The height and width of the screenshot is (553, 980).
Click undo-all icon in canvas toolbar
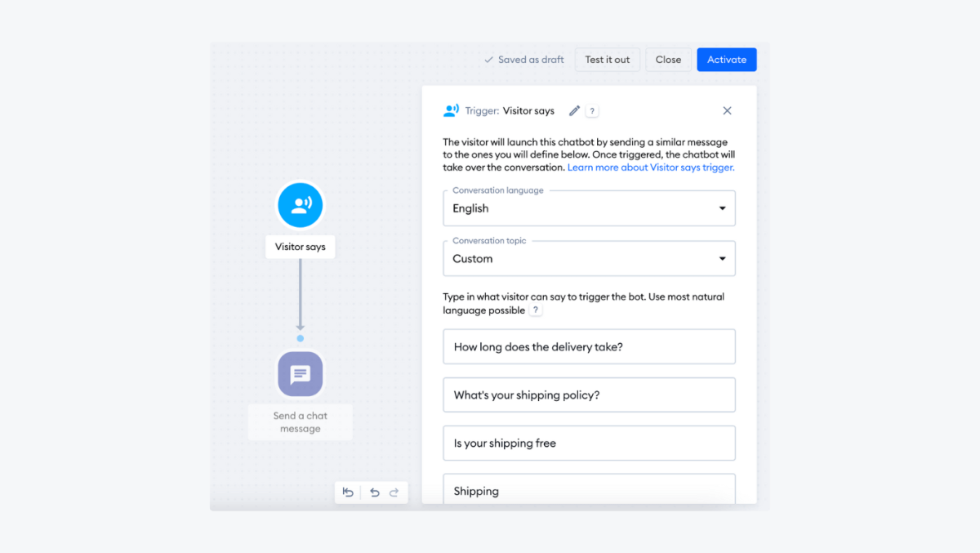coord(347,492)
